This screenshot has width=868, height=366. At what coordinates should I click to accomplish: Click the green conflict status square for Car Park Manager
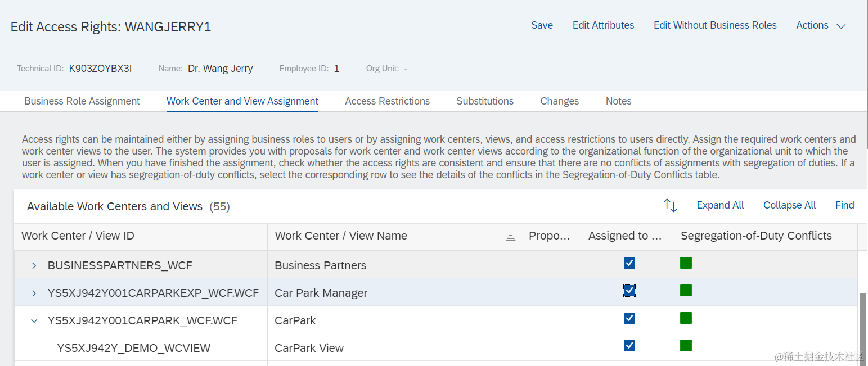point(686,291)
